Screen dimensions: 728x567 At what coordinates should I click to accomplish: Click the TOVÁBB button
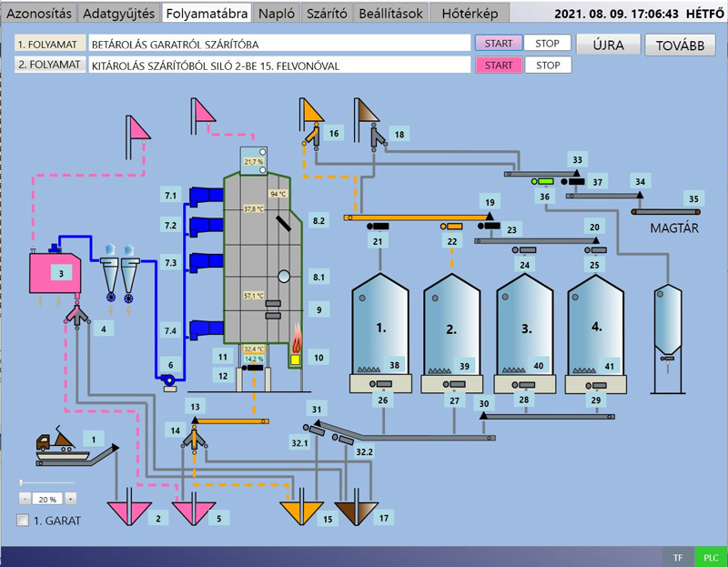[x=680, y=46]
